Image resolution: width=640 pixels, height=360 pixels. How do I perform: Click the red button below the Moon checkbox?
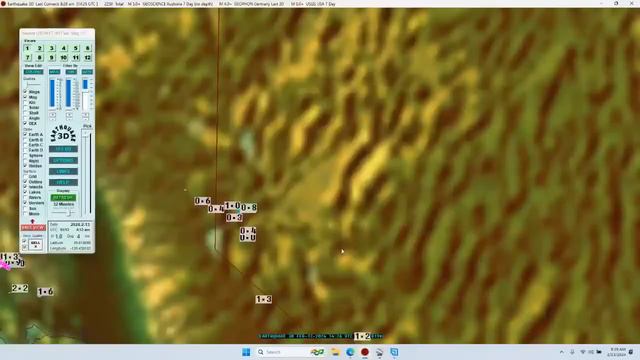point(33,227)
